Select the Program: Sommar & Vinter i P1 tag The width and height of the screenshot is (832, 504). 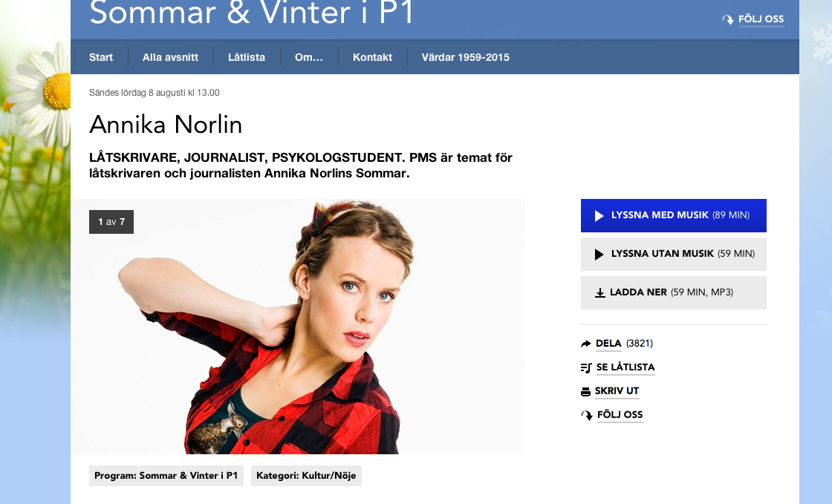pos(166,476)
